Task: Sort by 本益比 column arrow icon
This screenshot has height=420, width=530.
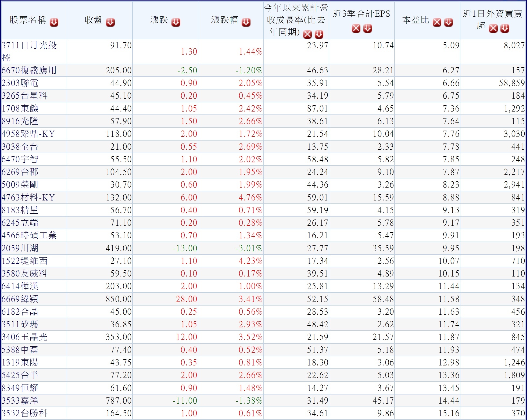Action: click(x=448, y=22)
